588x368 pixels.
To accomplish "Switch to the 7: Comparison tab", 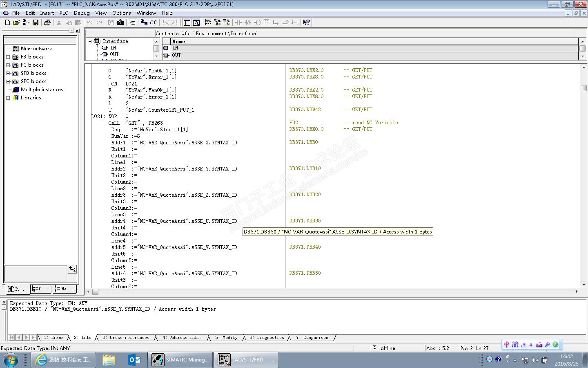I will pyautogui.click(x=312, y=338).
